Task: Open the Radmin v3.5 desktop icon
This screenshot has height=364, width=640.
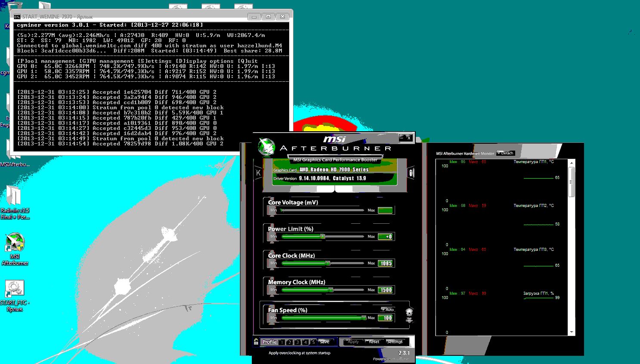Action: [15, 202]
